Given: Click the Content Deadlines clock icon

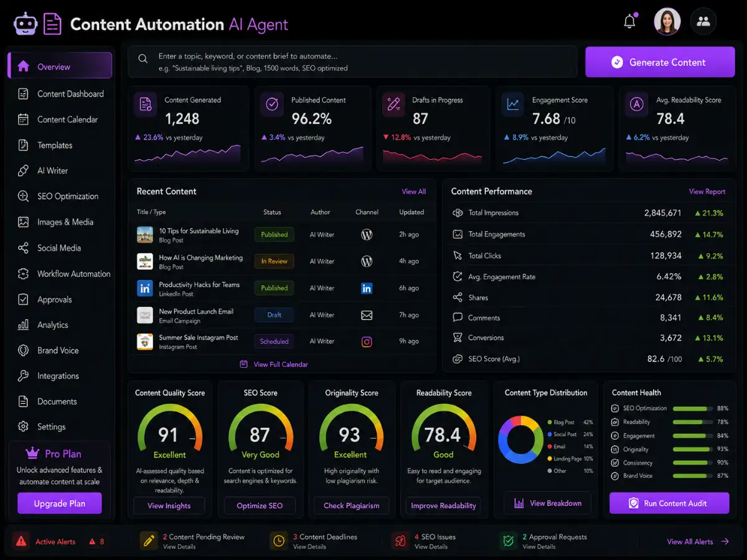Looking at the screenshot, I should 278,541.
